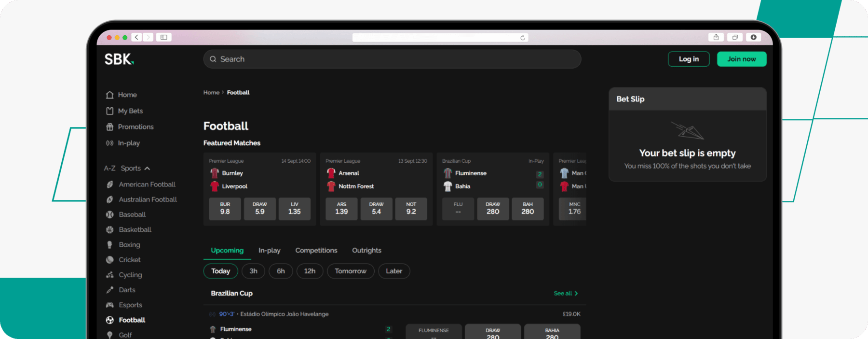Bet on DRAW 5.4 odds
This screenshot has height=339, width=868.
click(377, 209)
